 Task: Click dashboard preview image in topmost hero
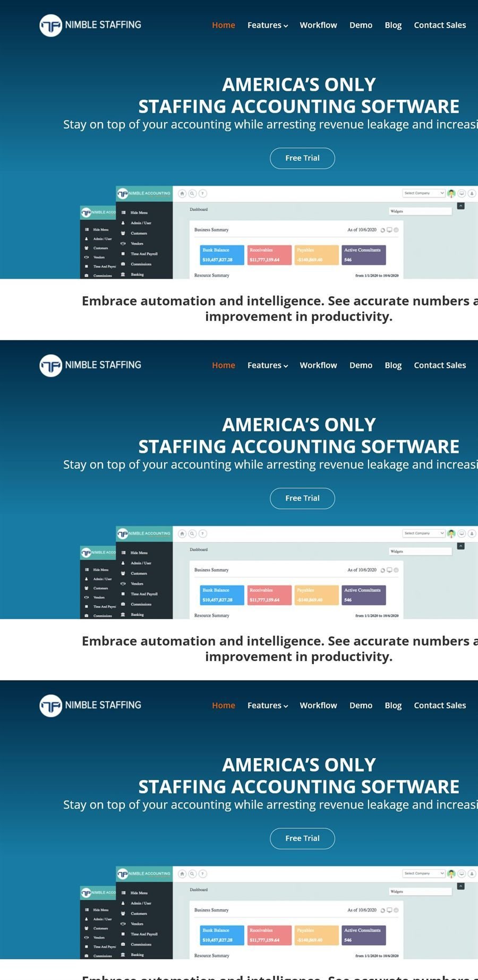pyautogui.click(x=279, y=232)
